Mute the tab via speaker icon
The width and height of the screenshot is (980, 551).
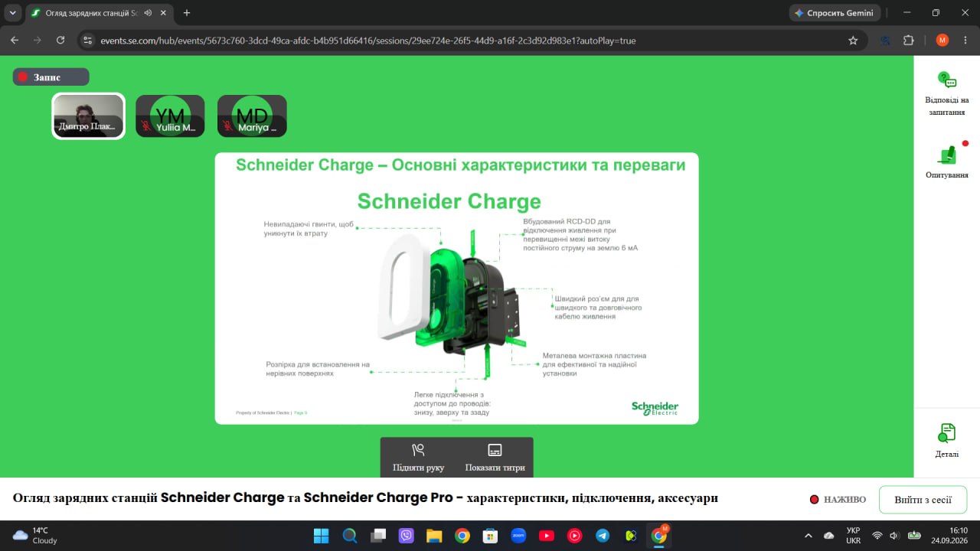[148, 13]
